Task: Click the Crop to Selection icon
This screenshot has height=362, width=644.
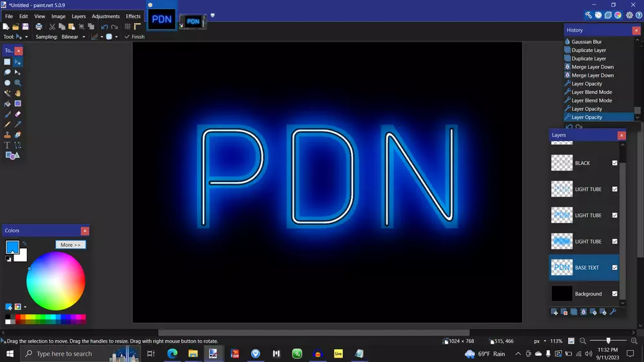Action: click(x=81, y=26)
